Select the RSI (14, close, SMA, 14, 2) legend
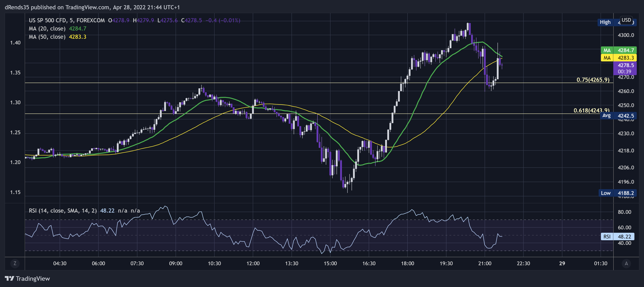This screenshot has width=644, height=287. pyautogui.click(x=63, y=211)
